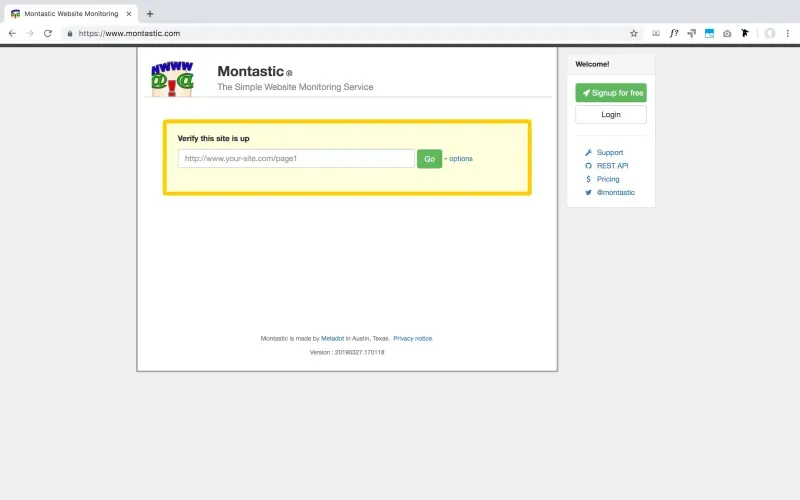
Task: Click the 'Welcome!' panel header
Action: [x=592, y=64]
